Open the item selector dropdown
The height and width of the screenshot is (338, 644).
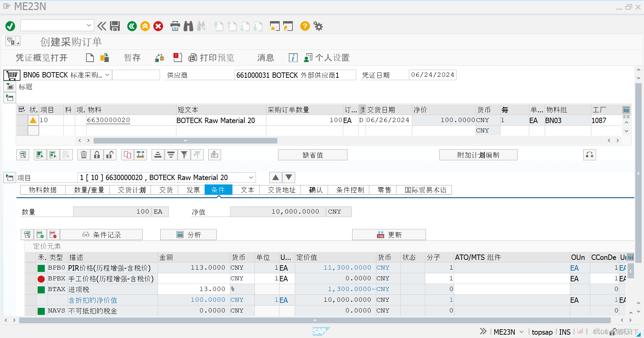251,177
